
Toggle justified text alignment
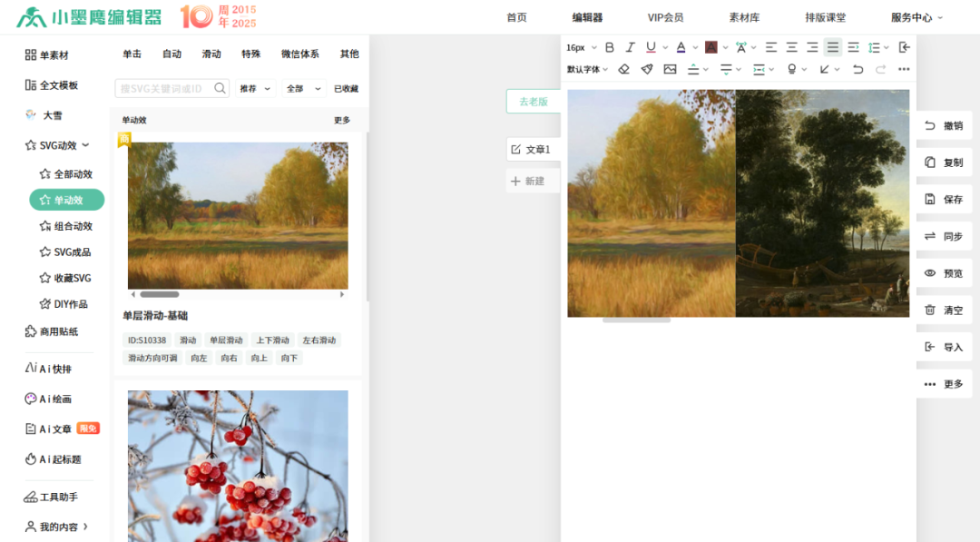pos(832,47)
